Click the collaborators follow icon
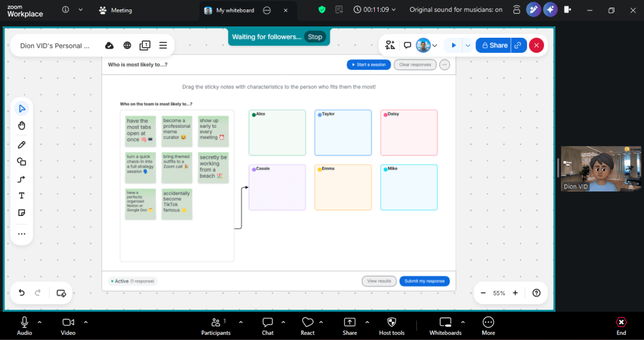644x340 pixels. [390, 45]
